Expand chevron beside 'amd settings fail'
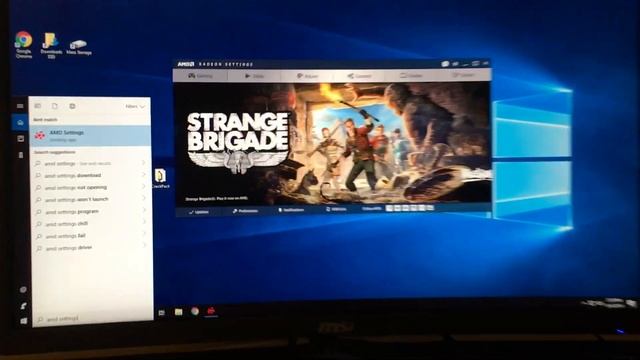This screenshot has height=360, width=640. point(144,234)
